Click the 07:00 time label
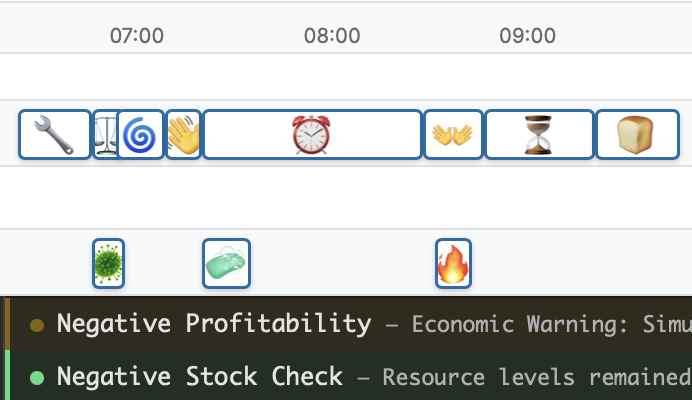This screenshot has height=400, width=692. [137, 36]
